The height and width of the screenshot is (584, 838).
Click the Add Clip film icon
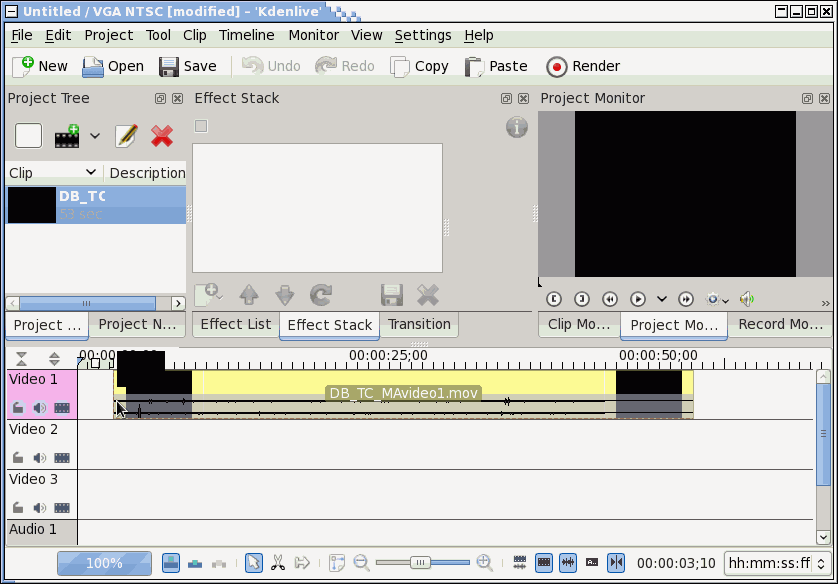67,136
